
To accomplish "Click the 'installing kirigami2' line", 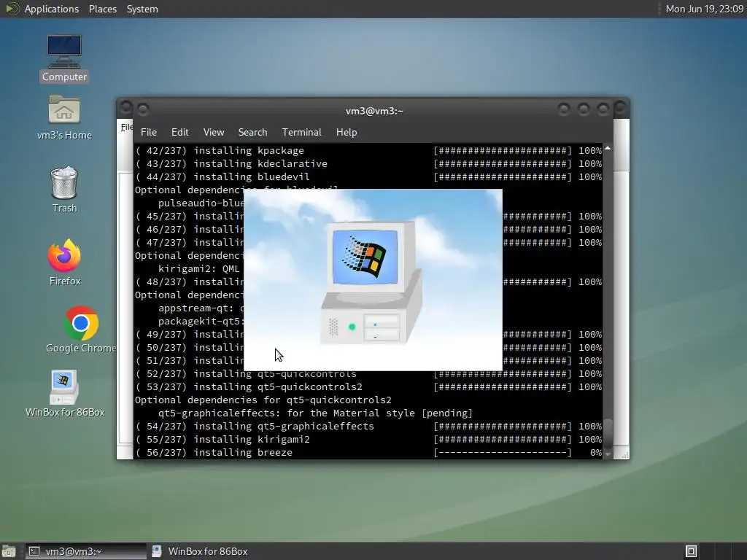I will pyautogui.click(x=368, y=439).
